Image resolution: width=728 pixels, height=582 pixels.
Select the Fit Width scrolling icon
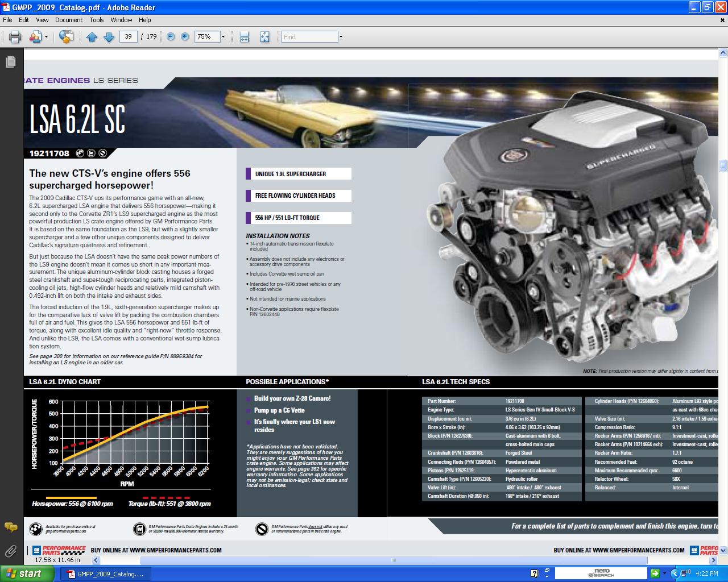click(x=244, y=37)
